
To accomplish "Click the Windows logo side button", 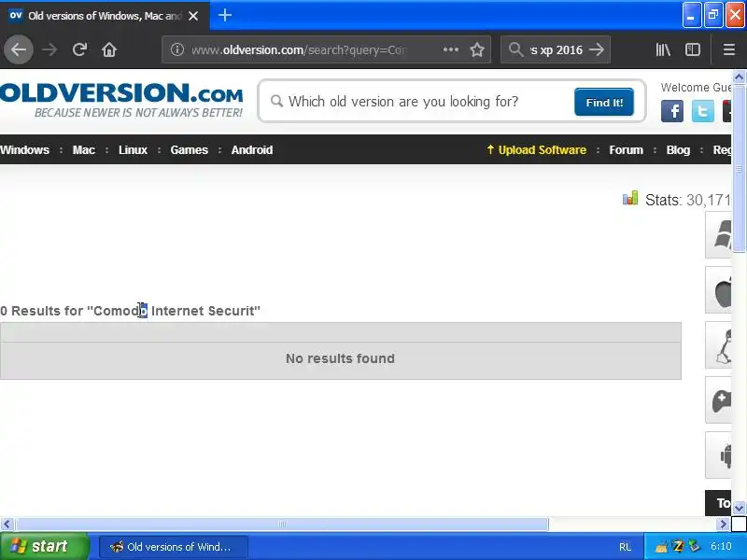I will pos(718,234).
